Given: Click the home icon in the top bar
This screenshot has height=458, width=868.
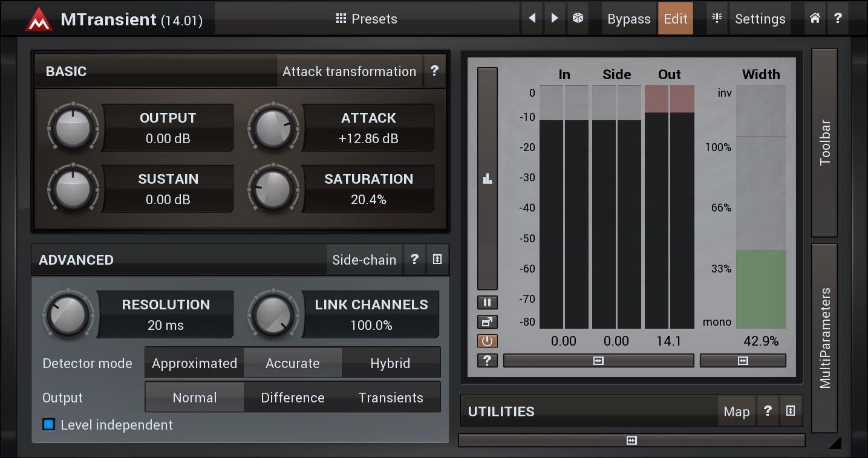Looking at the screenshot, I should [815, 19].
